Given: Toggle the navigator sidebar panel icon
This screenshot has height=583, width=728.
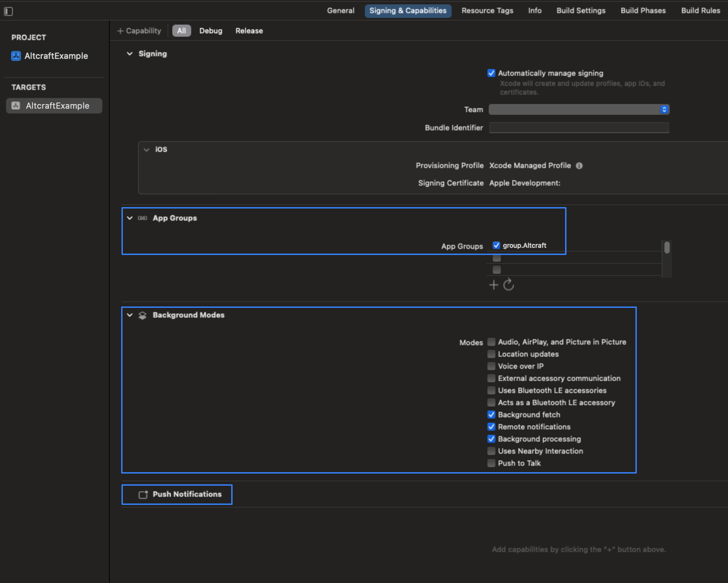Looking at the screenshot, I should point(8,11).
